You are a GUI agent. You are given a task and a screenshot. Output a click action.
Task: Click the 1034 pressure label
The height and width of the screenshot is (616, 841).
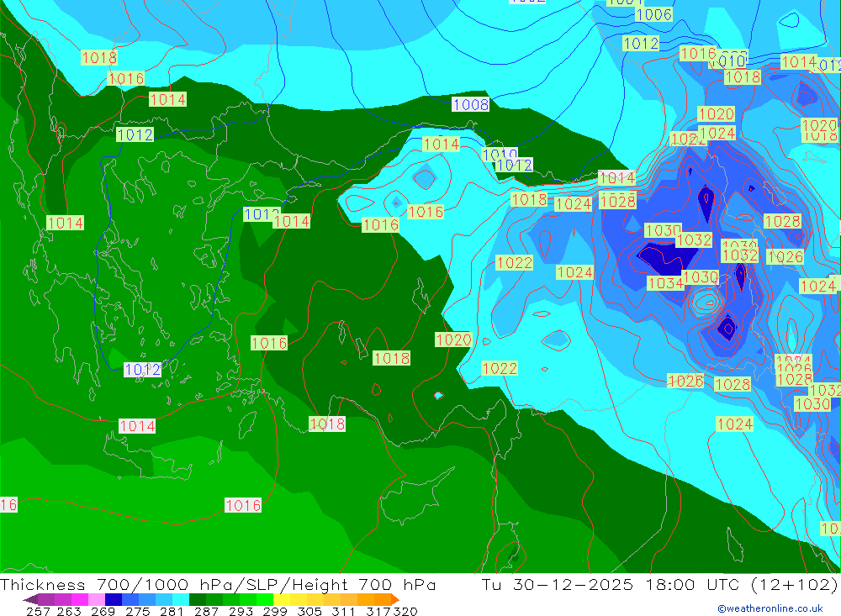665,282
